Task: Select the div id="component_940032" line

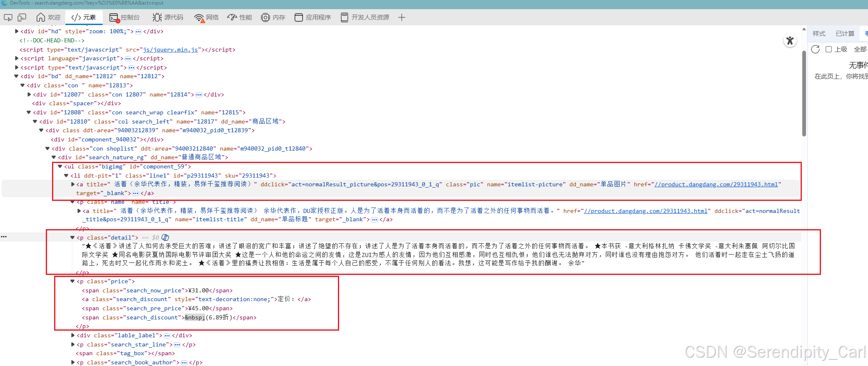Action: (107, 139)
